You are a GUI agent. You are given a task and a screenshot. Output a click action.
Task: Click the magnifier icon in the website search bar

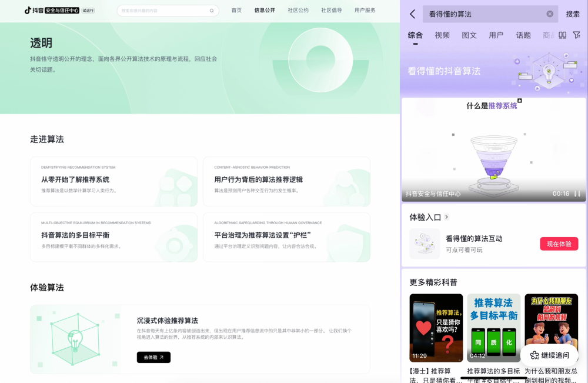212,11
